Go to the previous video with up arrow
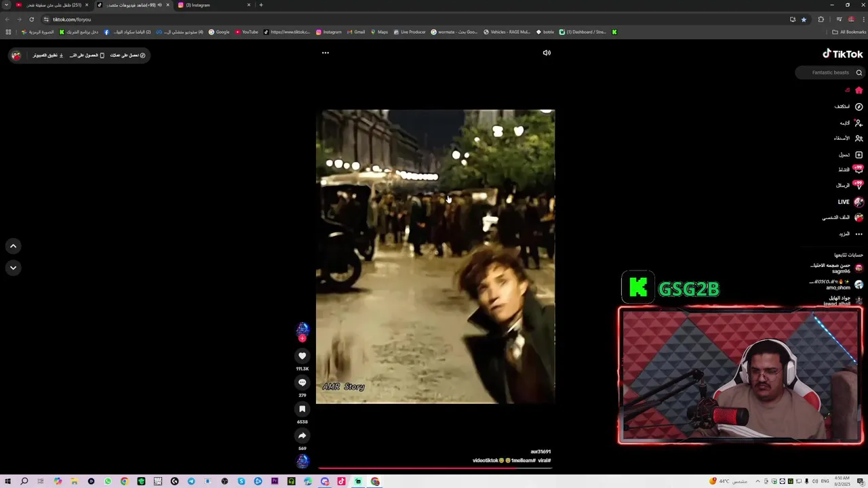This screenshot has height=488, width=868. [13, 246]
